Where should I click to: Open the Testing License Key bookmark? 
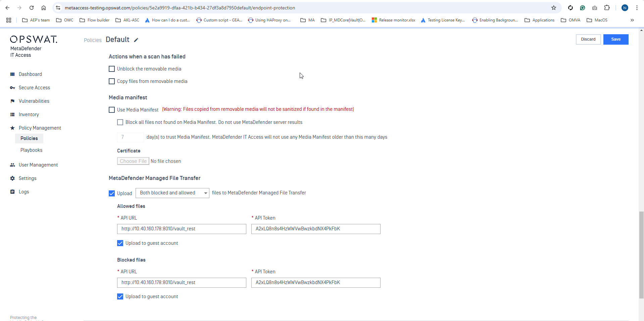pyautogui.click(x=443, y=20)
